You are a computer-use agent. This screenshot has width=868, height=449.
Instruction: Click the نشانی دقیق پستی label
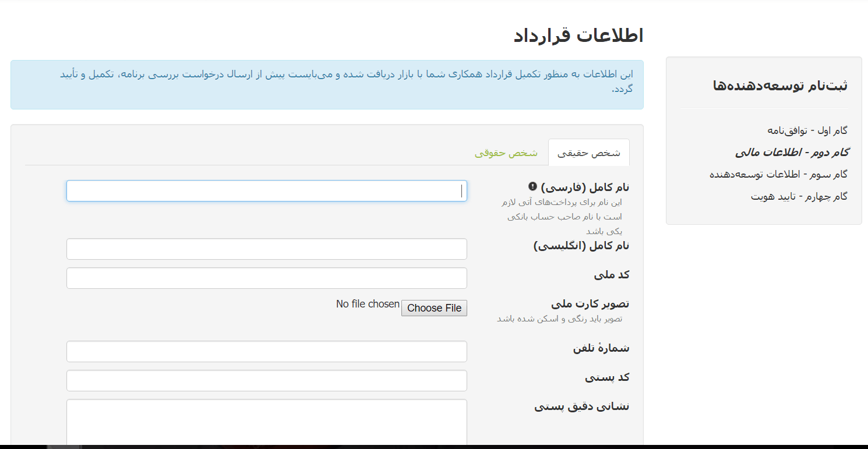click(582, 406)
